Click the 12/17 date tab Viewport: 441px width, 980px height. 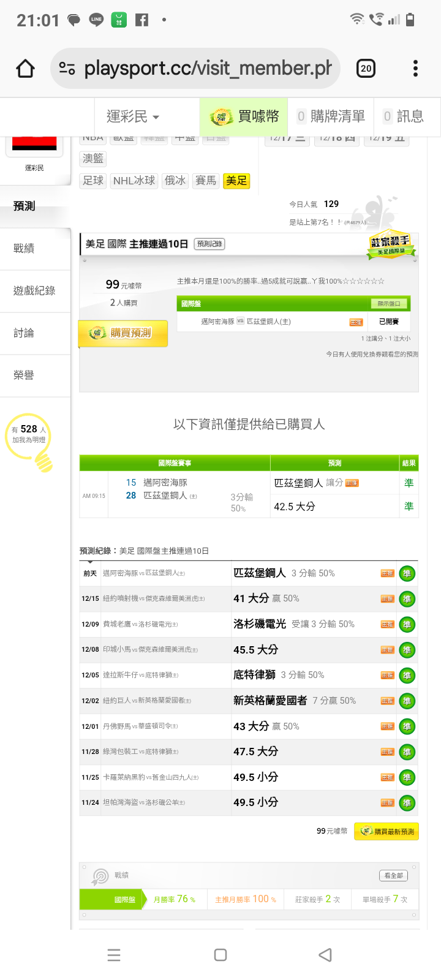287,140
